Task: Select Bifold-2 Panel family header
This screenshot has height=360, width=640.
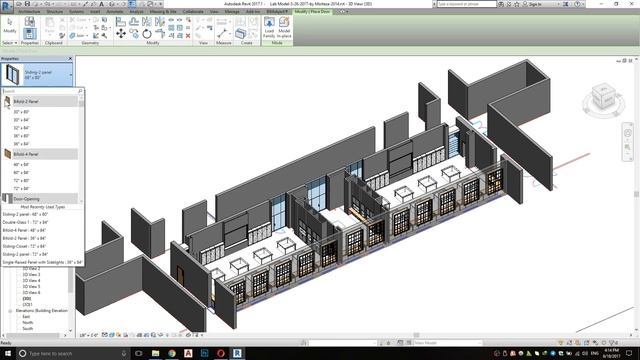Action: 40,101
